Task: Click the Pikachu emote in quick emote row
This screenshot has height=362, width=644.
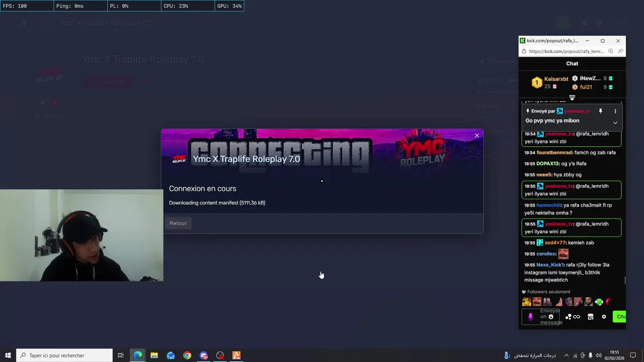Action: tap(526, 302)
